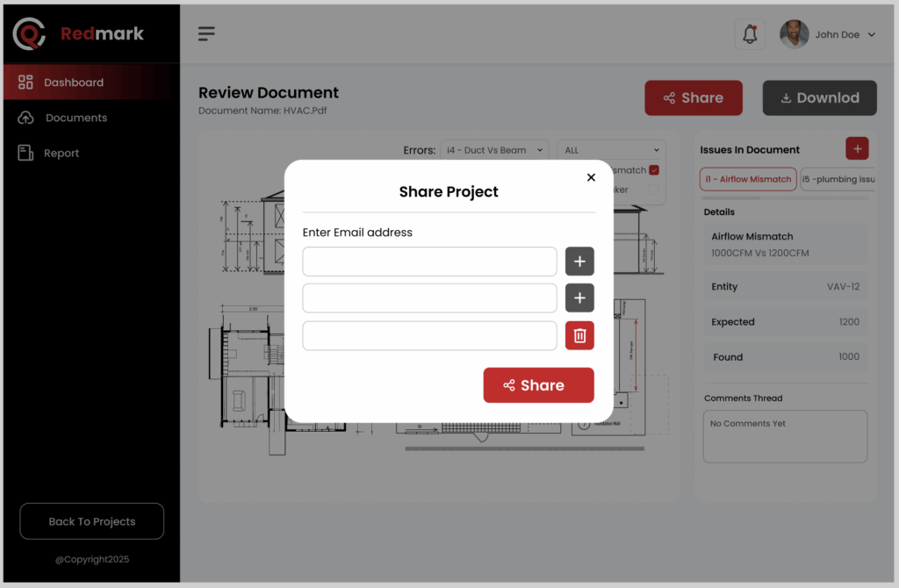The image size is (899, 588).
Task: Select the 'i1 - Airflow Mismatch' issue tab
Action: point(748,179)
